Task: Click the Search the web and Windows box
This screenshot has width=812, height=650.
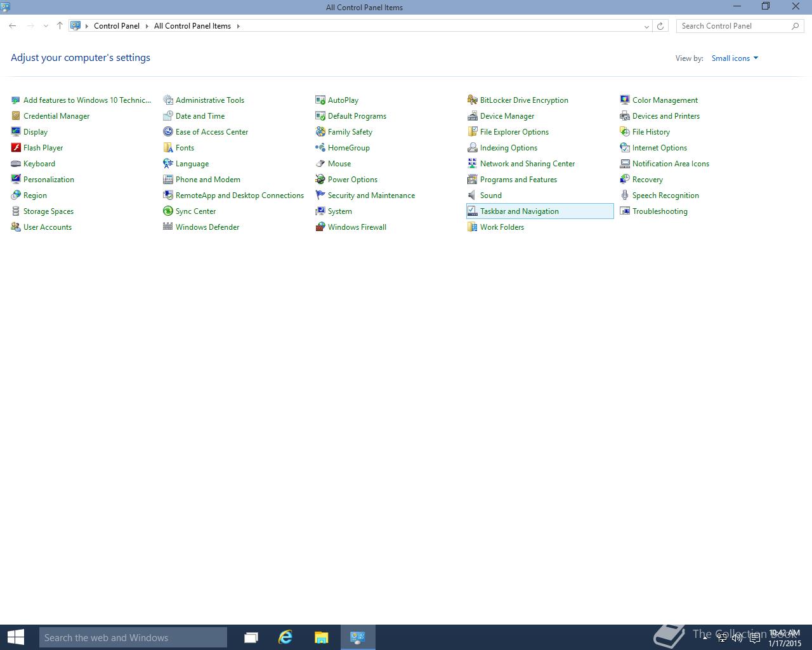Action: (133, 637)
